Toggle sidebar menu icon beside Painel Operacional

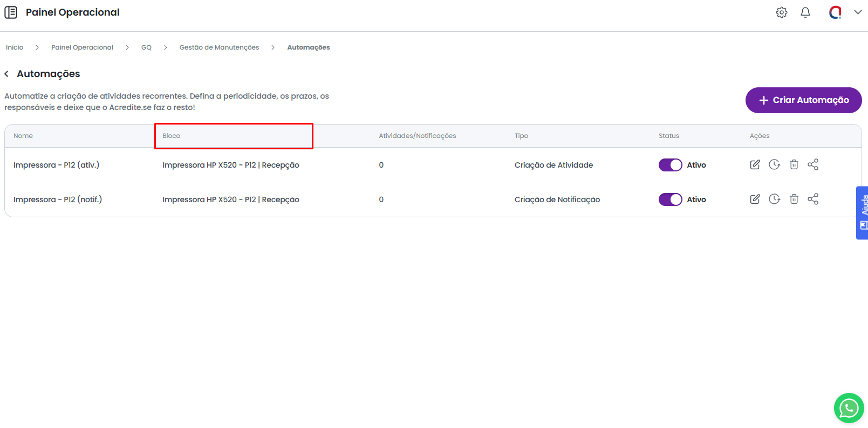(x=11, y=12)
